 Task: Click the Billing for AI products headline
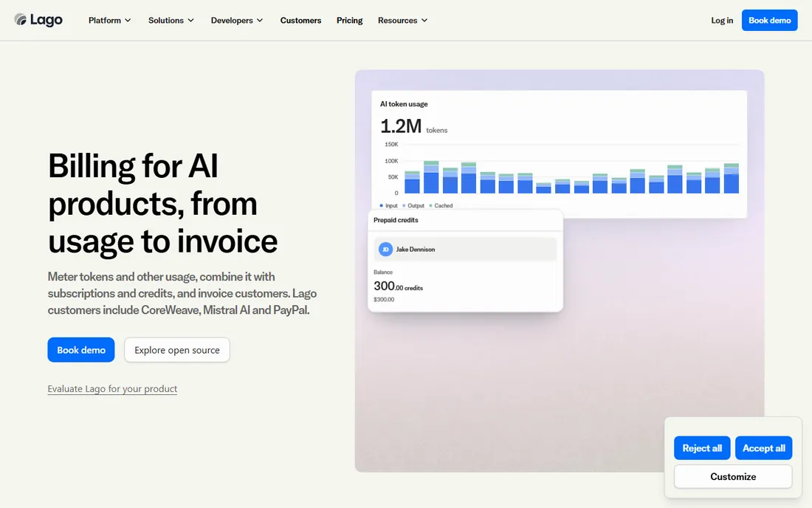coord(162,204)
